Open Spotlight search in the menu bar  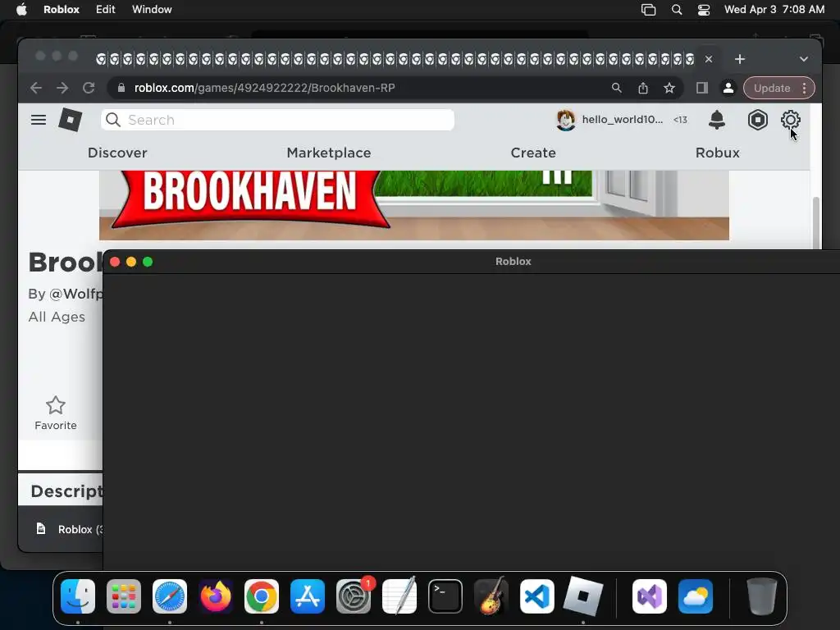tap(677, 10)
